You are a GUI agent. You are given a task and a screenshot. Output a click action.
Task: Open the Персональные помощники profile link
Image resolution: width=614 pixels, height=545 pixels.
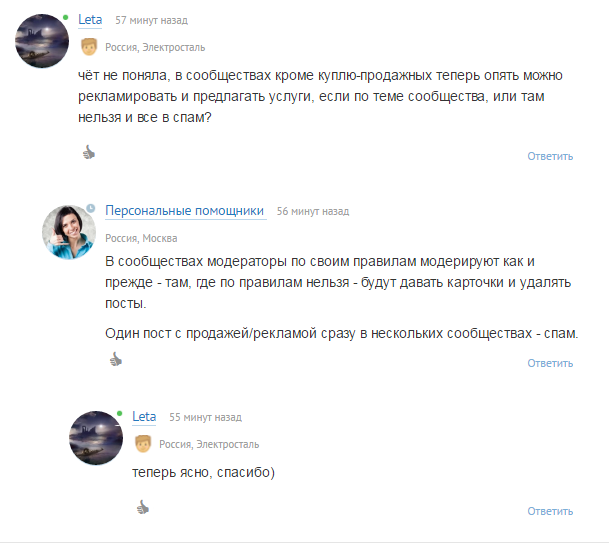coord(185,211)
